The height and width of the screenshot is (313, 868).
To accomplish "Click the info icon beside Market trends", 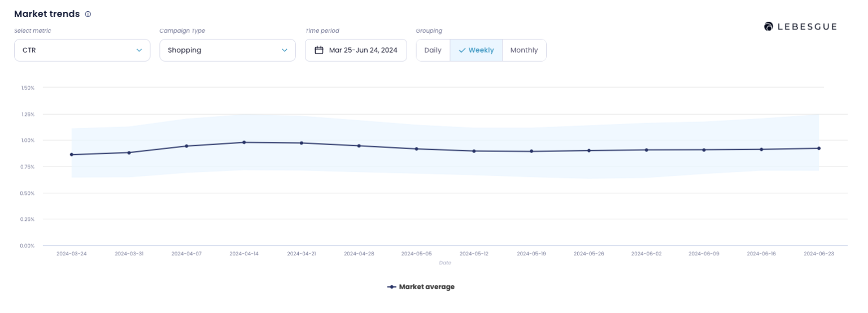I will point(88,14).
